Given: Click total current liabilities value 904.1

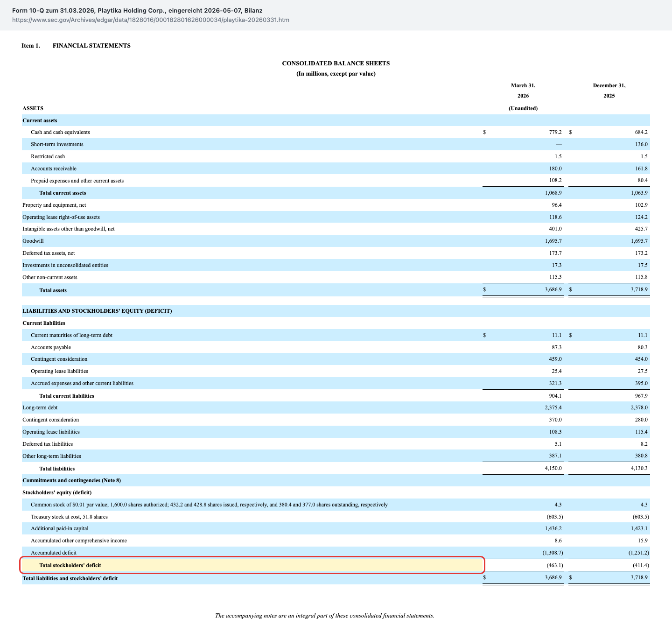Looking at the screenshot, I should (x=555, y=396).
